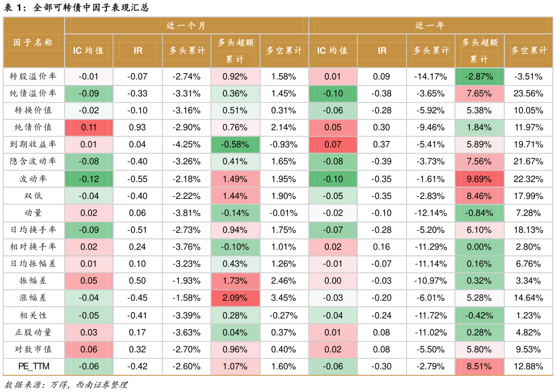Click the '9.53%' cell in the 对数市值 row
The width and height of the screenshot is (556, 392).
529,350
